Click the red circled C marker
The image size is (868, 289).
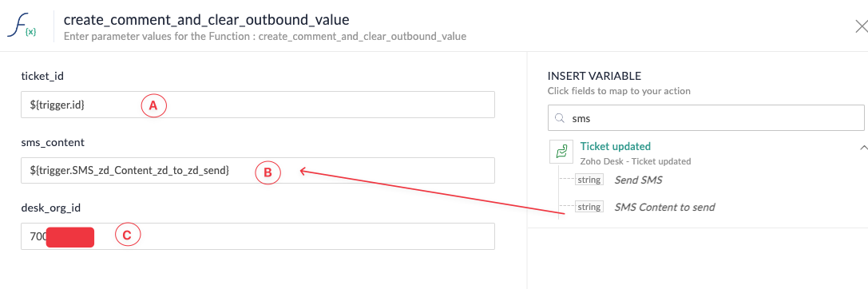128,236
